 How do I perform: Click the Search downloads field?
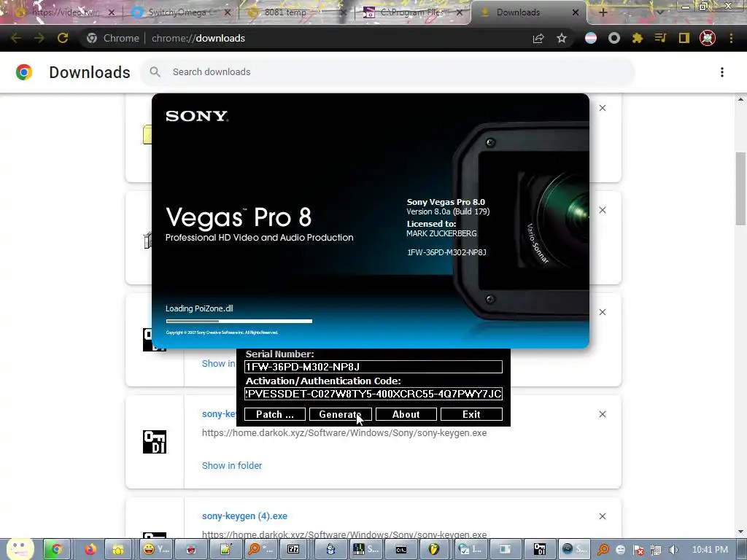click(387, 72)
